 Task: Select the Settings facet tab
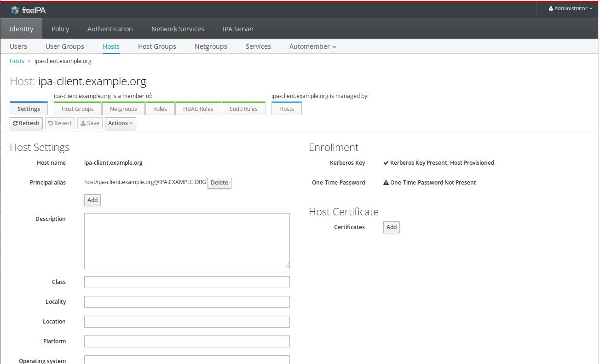click(x=29, y=109)
